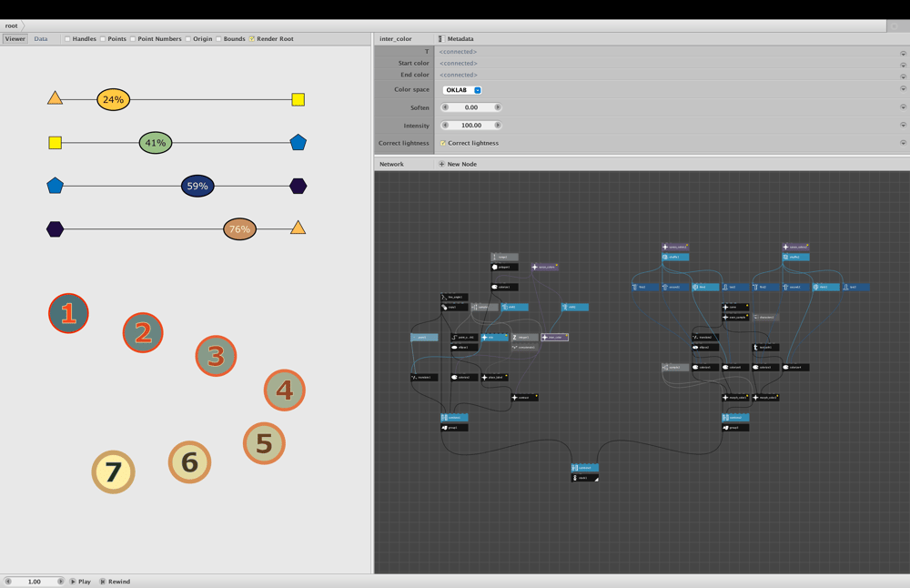Select the characters1 node
This screenshot has width=910, height=588.
[x=765, y=317]
